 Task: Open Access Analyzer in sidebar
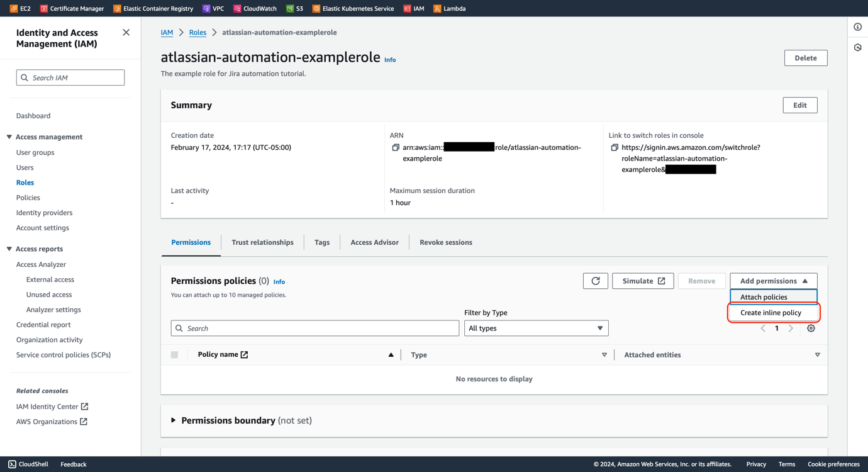pyautogui.click(x=41, y=264)
